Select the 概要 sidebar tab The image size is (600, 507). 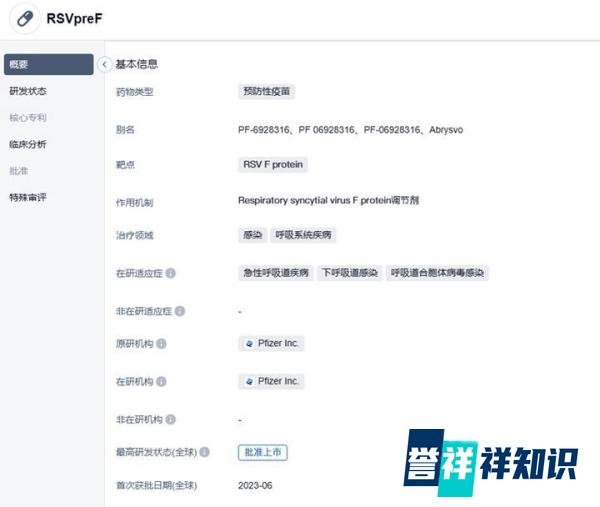tap(49, 64)
